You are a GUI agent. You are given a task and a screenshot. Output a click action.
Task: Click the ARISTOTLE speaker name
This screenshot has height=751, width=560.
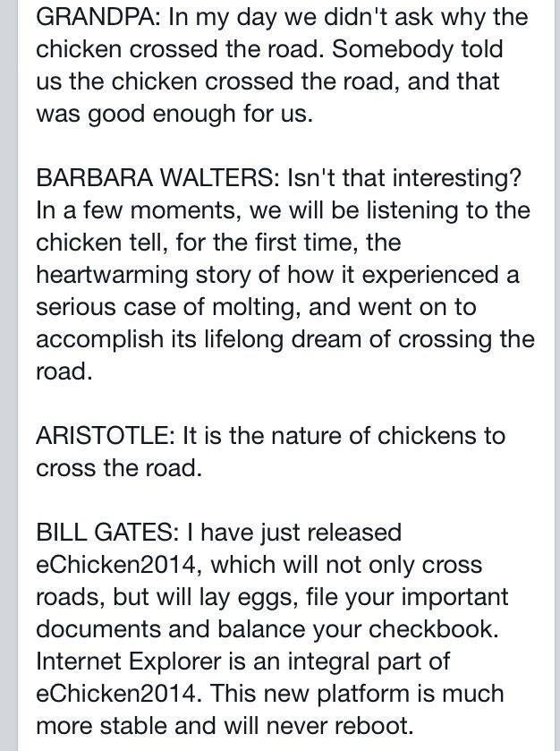[105, 436]
